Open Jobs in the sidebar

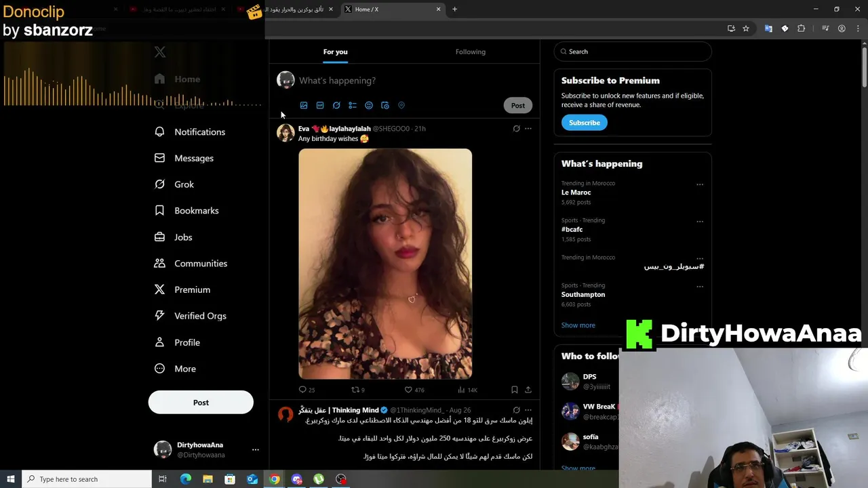click(174, 237)
